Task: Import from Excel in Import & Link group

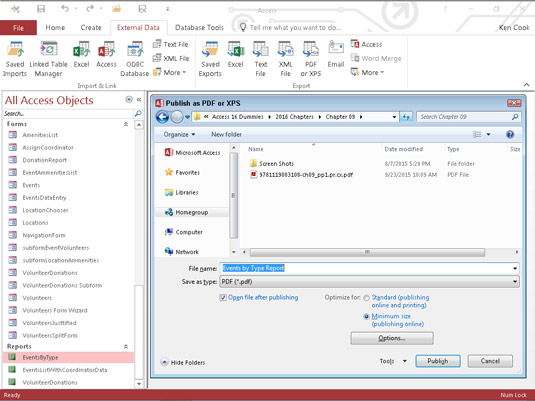Action: pos(81,55)
